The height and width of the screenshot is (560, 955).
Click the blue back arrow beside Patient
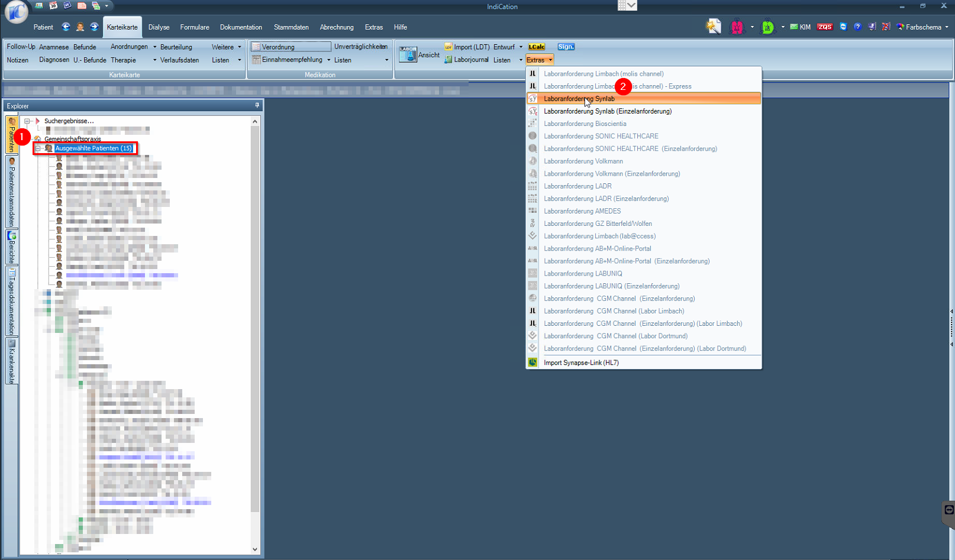click(x=66, y=27)
